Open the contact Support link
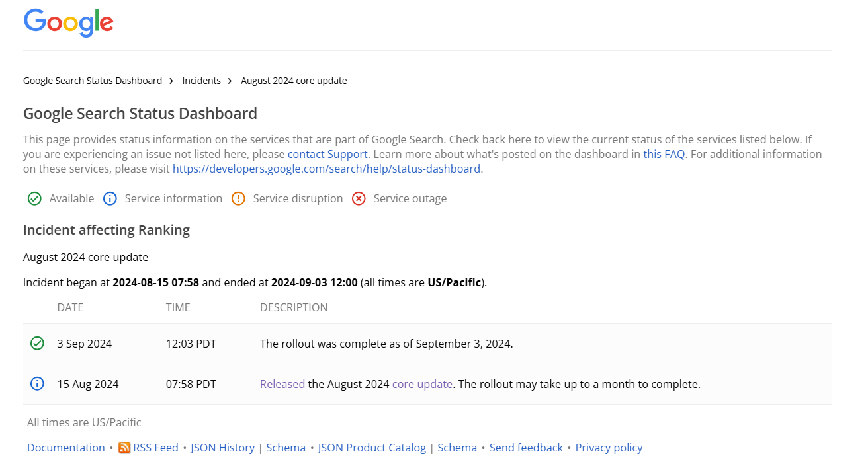The image size is (868, 470). 327,154
